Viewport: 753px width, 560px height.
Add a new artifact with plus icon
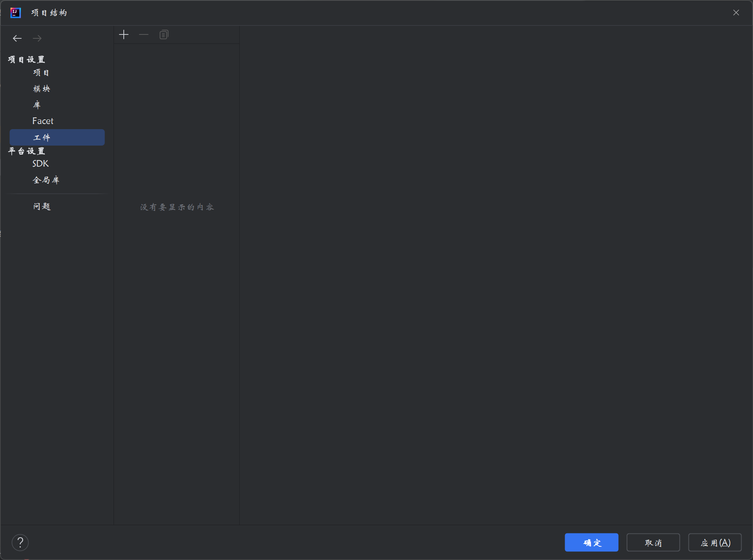[x=124, y=35]
